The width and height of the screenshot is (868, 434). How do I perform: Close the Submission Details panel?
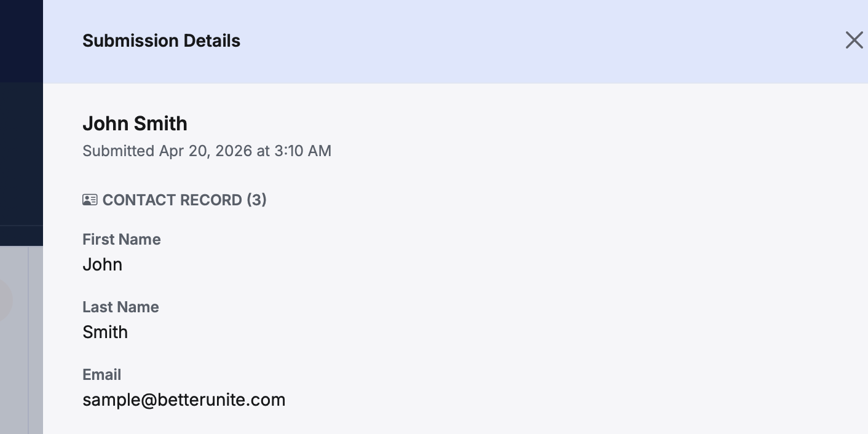pos(854,41)
